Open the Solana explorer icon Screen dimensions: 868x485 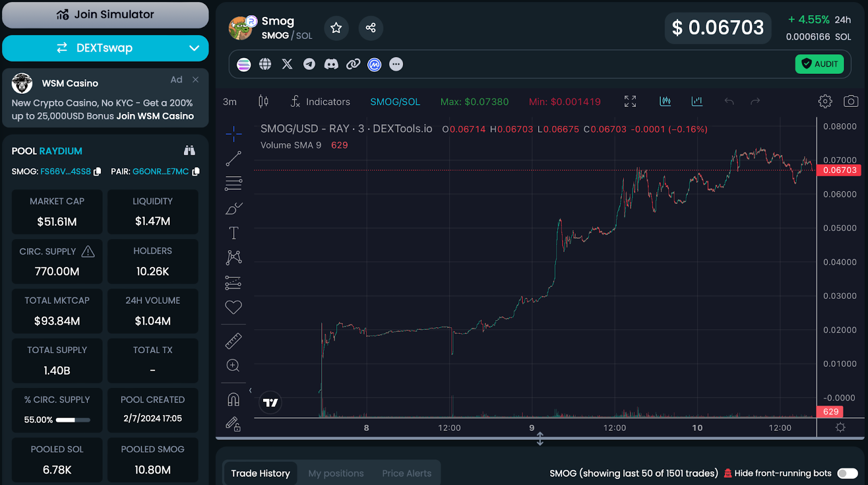[244, 65]
